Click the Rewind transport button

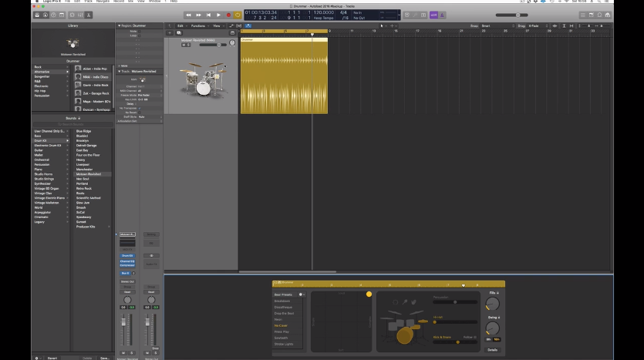coord(188,15)
